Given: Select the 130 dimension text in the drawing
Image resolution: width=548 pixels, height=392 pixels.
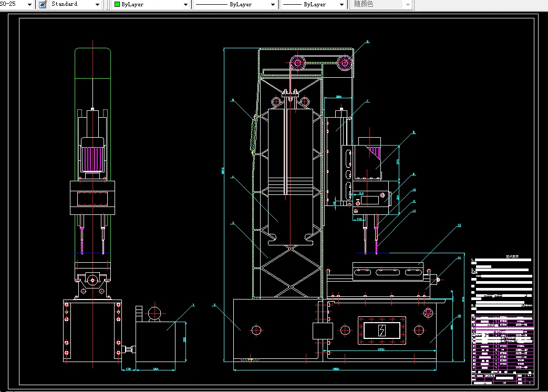Looking at the screenshot, I should (x=128, y=369).
